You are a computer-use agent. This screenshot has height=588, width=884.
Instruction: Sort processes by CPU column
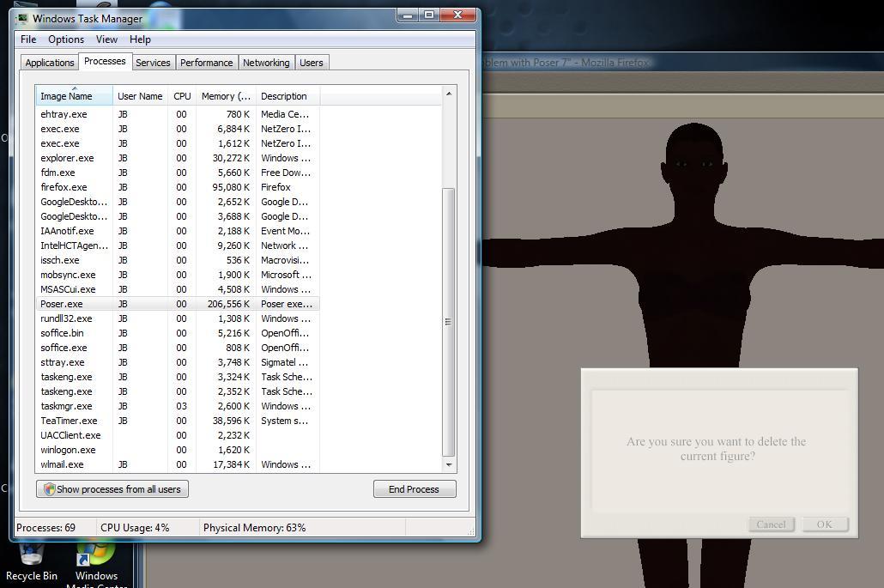click(182, 96)
